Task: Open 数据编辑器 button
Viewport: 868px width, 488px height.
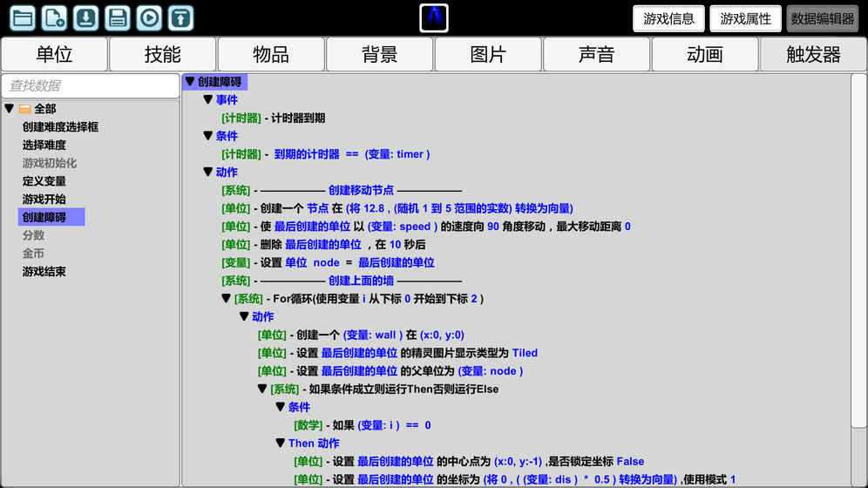Action: (x=823, y=19)
